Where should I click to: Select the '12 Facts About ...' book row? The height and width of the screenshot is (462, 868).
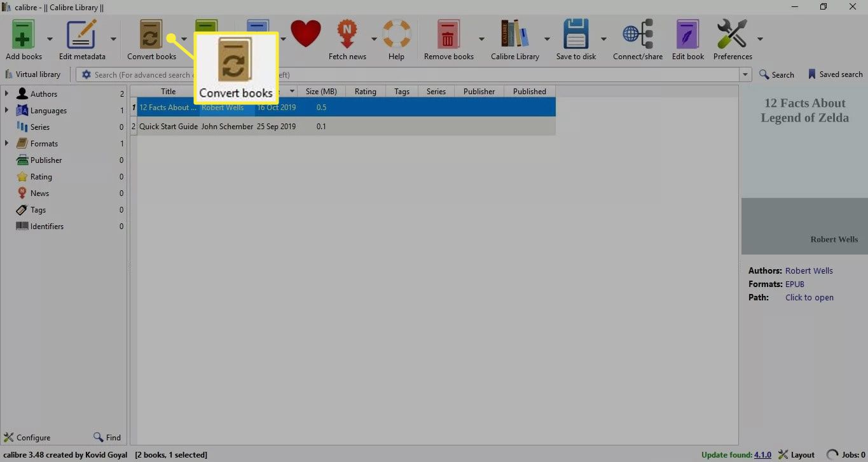pyautogui.click(x=343, y=108)
